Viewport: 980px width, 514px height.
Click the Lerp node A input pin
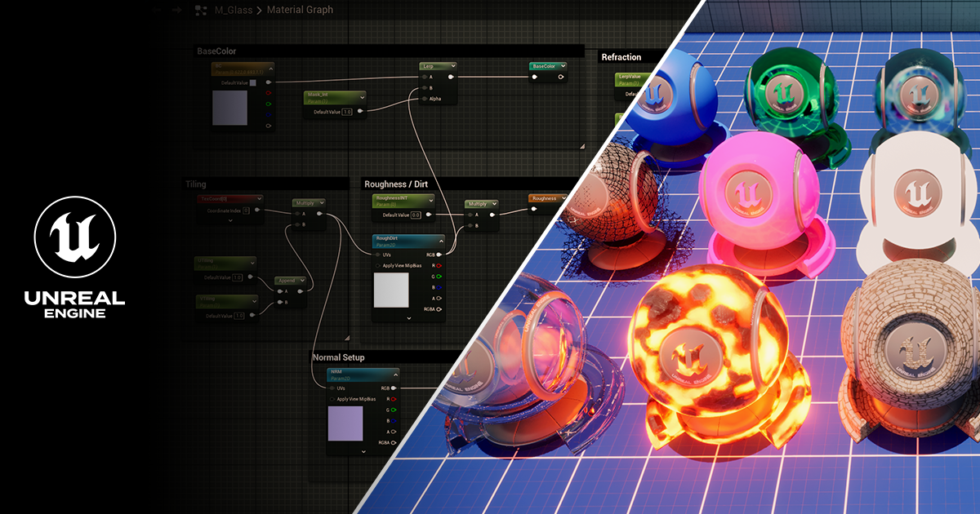(x=425, y=78)
